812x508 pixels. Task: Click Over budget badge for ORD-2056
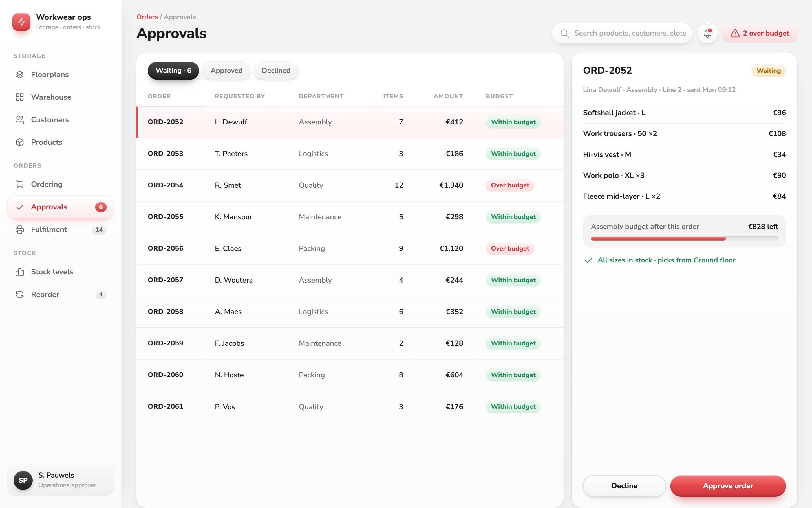click(x=510, y=249)
